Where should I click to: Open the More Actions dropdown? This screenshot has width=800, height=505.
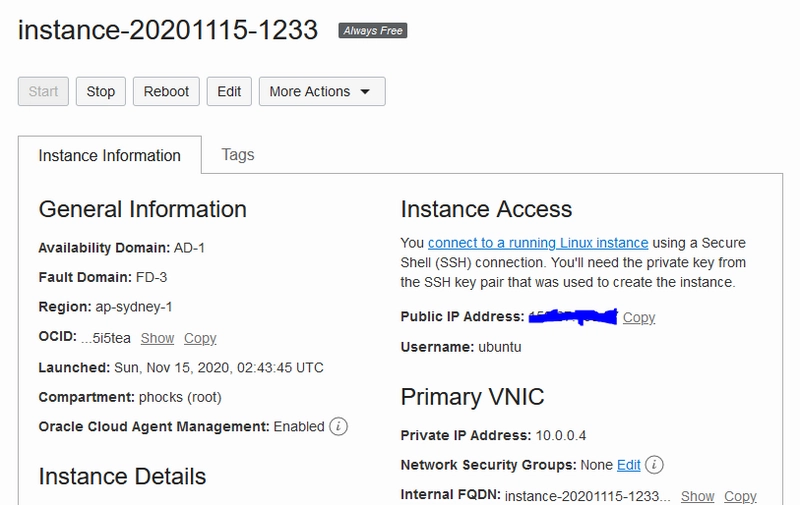click(x=321, y=91)
